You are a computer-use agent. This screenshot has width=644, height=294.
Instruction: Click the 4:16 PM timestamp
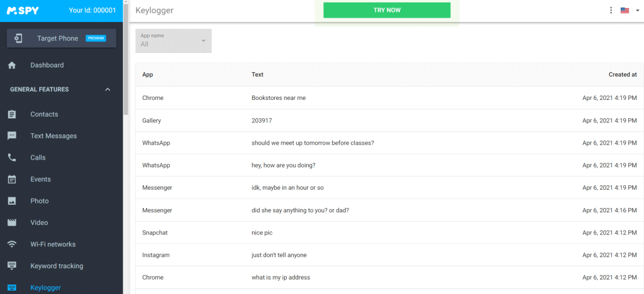(610, 210)
